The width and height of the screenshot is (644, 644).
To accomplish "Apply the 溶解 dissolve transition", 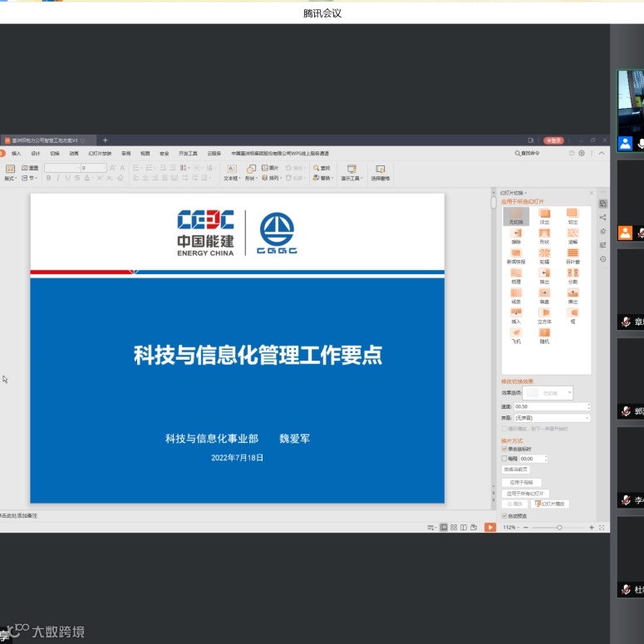I will [x=573, y=236].
